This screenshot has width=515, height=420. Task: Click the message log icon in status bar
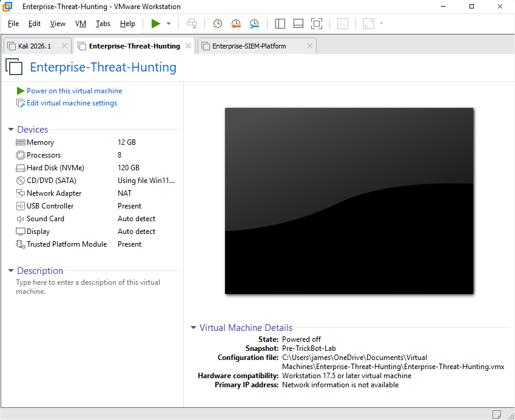coord(496,414)
